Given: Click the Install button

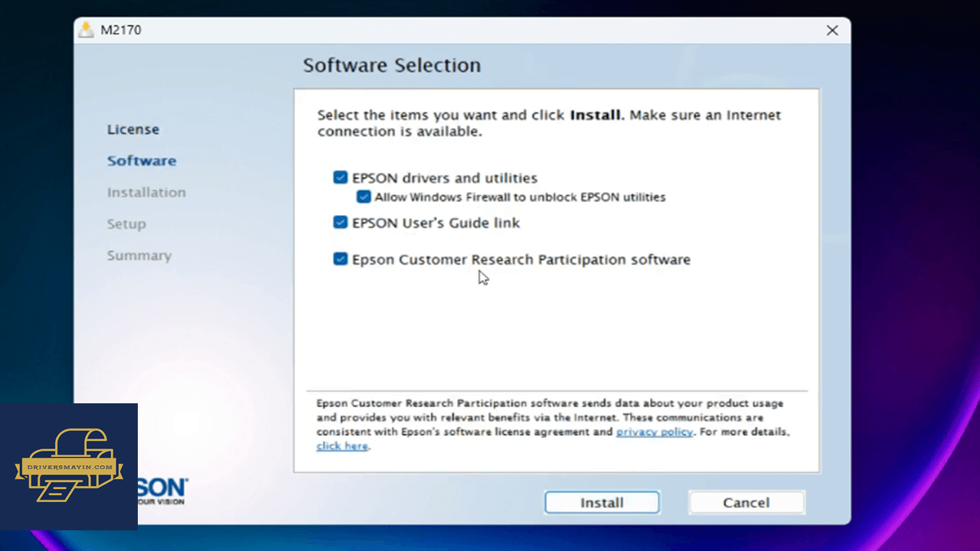Looking at the screenshot, I should click(x=602, y=503).
